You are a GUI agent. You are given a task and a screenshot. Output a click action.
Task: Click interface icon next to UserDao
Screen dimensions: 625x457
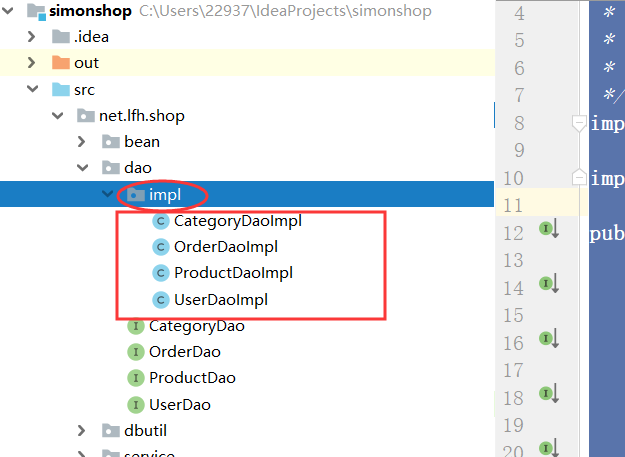pos(136,405)
